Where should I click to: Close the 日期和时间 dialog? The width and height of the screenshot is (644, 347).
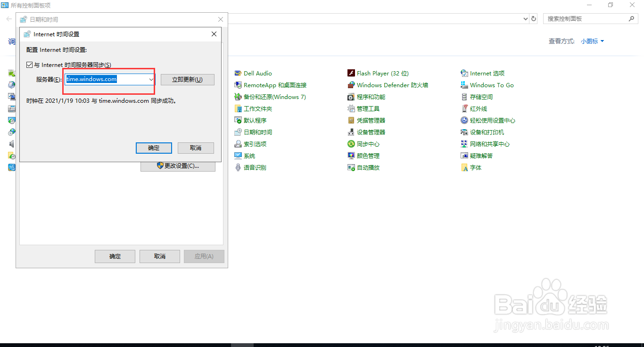coord(221,19)
